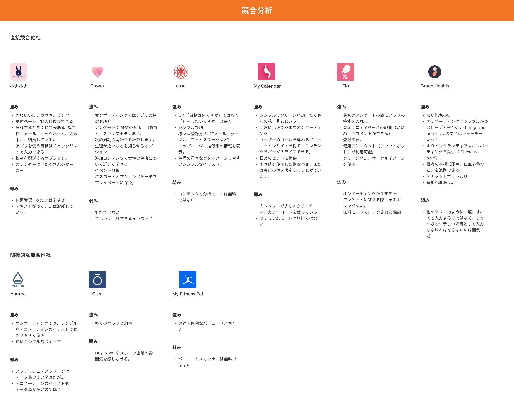Click the 弱み heading under Clover
This screenshot has height=420, width=514.
[x=93, y=201]
